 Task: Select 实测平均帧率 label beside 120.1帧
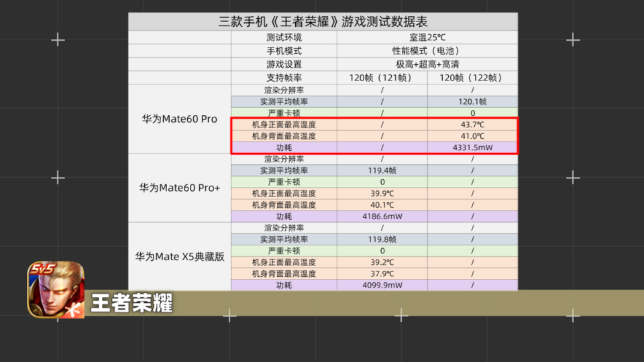pos(284,102)
